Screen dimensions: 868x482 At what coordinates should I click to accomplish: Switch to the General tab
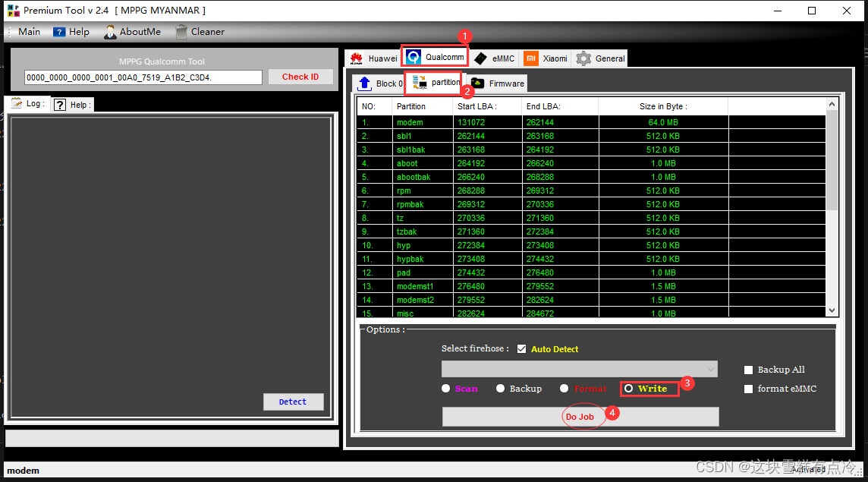(601, 58)
